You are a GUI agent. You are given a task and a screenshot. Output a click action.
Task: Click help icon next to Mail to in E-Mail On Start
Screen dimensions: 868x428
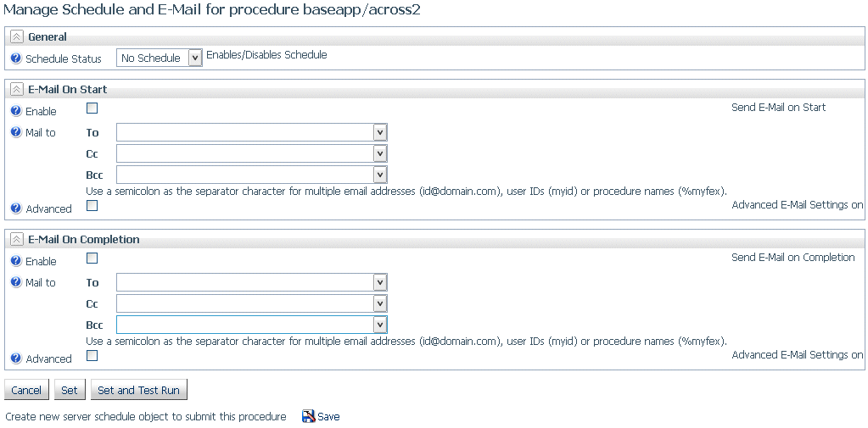click(16, 132)
